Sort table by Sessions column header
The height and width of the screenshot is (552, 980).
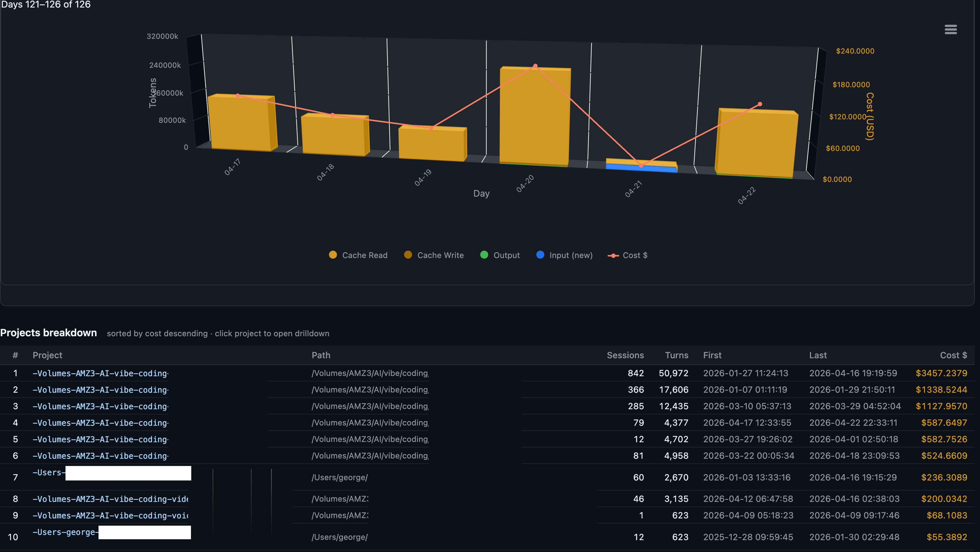[625, 355]
